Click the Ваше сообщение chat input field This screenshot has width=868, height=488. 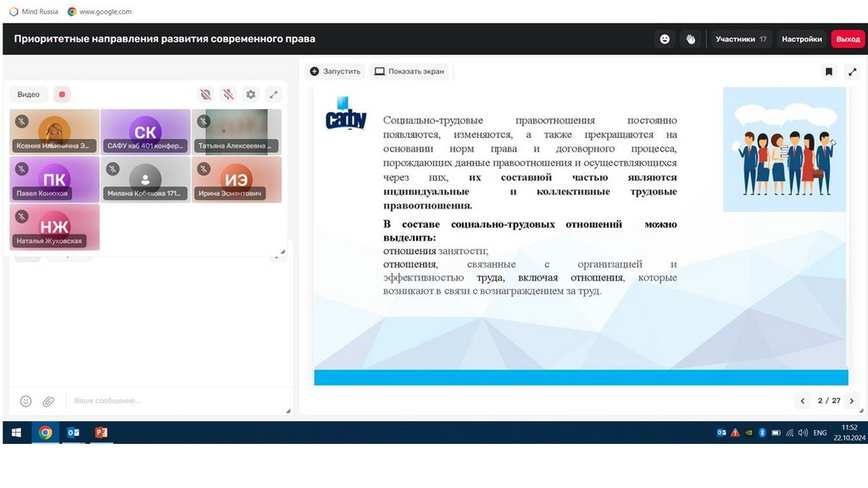170,401
